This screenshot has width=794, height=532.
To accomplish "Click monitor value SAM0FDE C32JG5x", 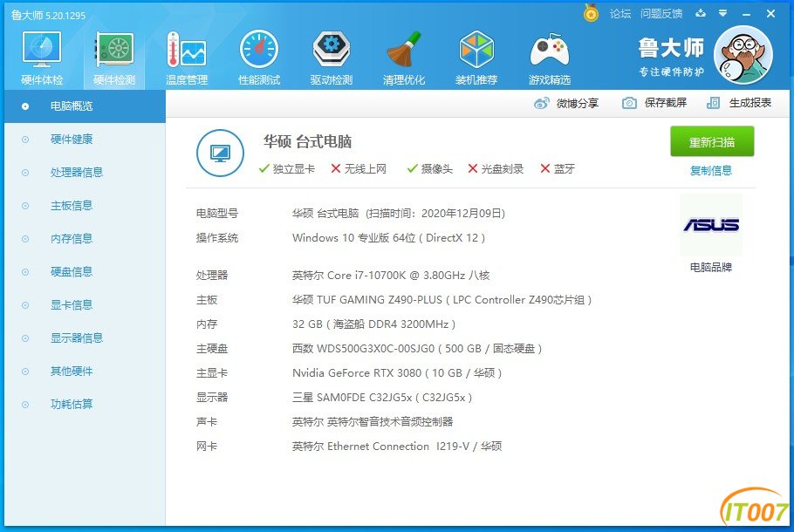I will 382,398.
